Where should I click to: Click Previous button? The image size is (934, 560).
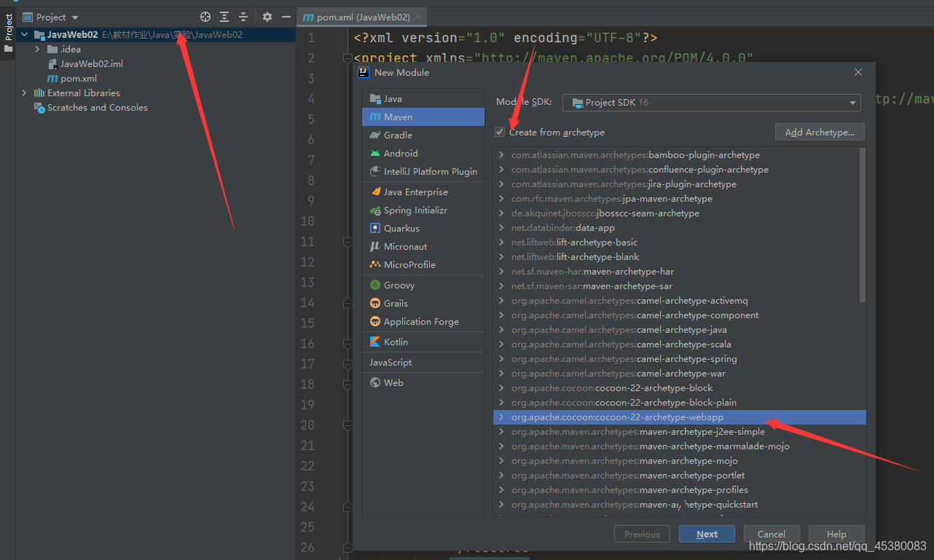[642, 535]
